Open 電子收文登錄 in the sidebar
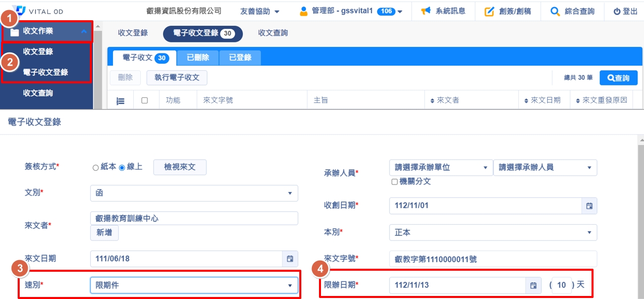 point(45,72)
